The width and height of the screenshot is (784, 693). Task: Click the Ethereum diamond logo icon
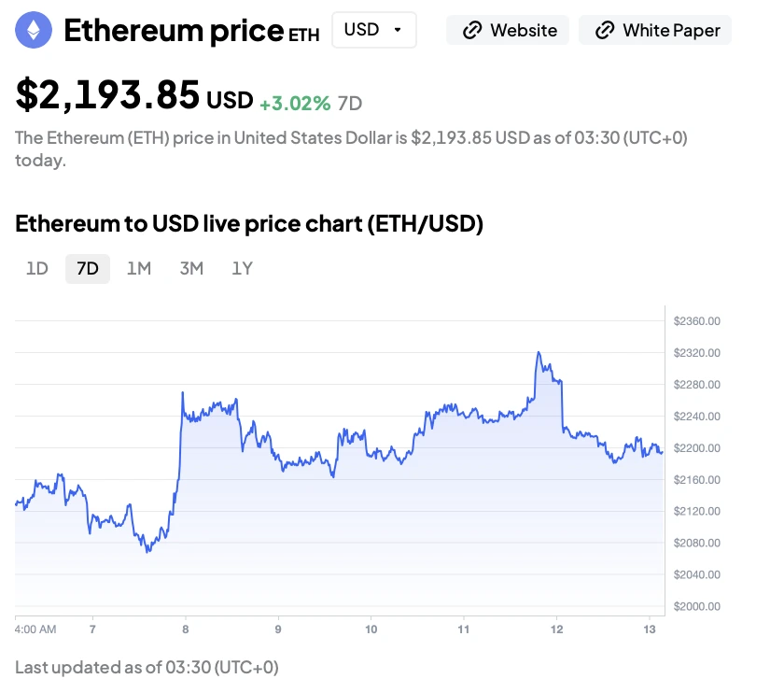pos(35,31)
